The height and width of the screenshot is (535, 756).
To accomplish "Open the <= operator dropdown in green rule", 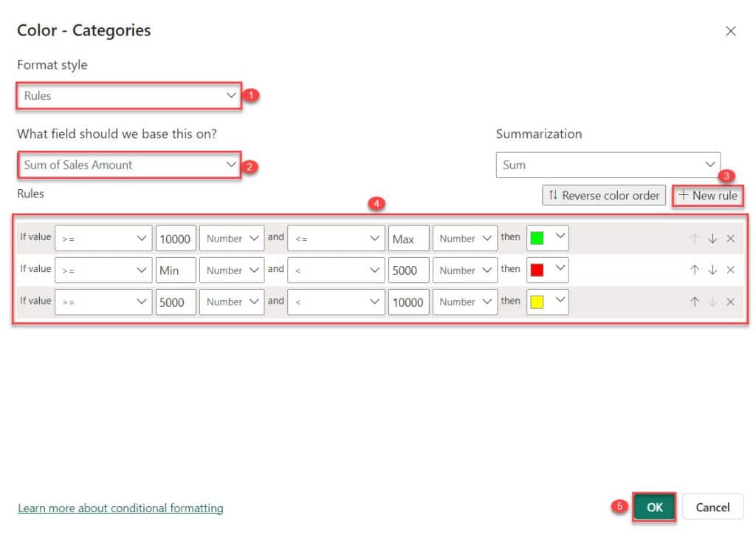I will click(336, 239).
